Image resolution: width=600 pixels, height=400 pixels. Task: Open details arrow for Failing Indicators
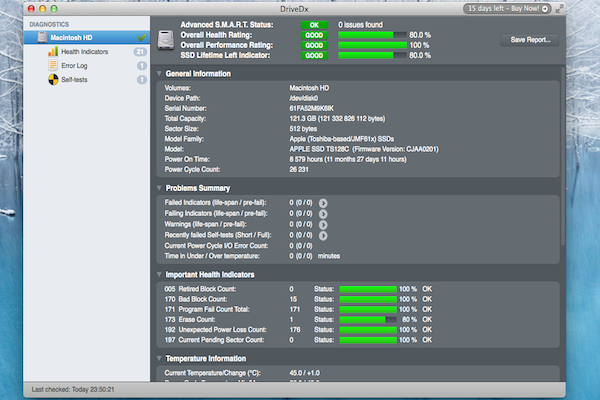(x=323, y=214)
